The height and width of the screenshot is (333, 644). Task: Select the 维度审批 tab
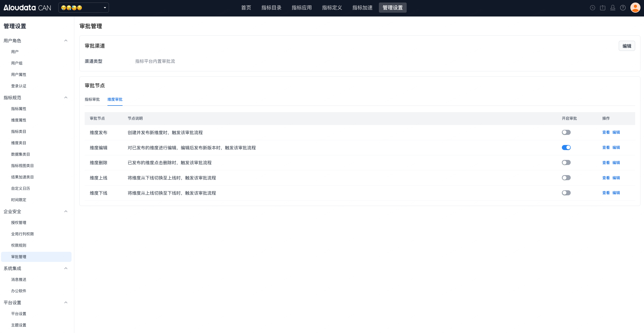115,99
